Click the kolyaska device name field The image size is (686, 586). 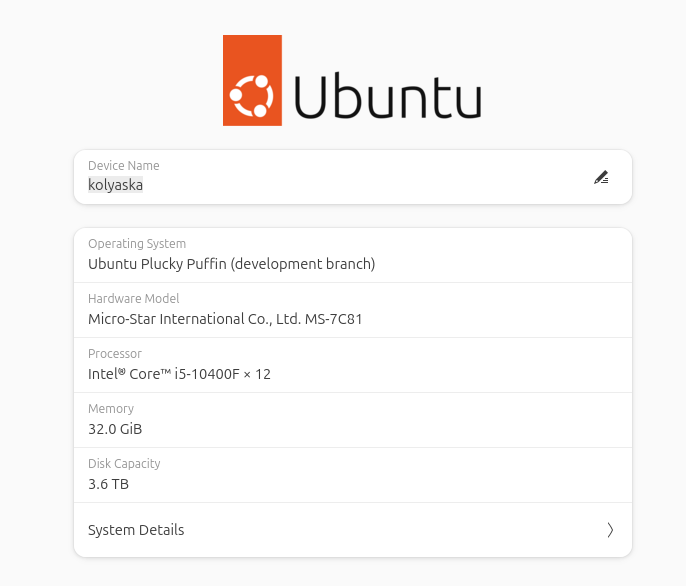(116, 185)
